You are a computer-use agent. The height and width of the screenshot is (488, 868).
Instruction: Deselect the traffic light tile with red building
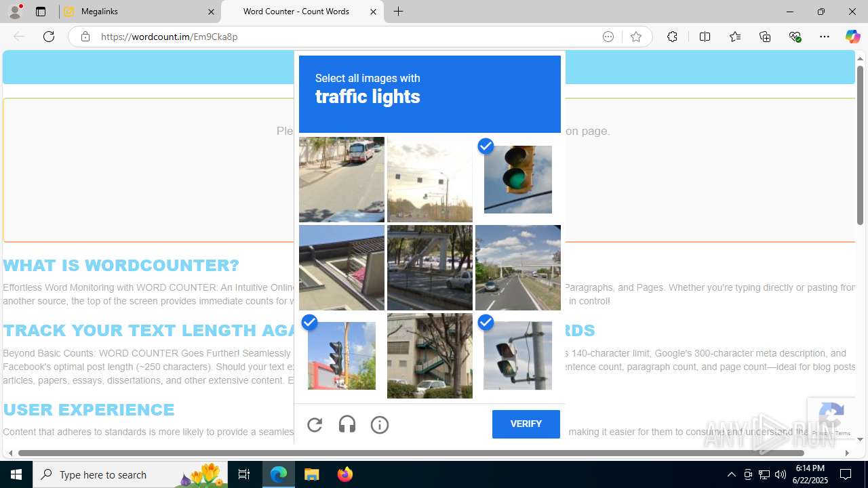[342, 356]
